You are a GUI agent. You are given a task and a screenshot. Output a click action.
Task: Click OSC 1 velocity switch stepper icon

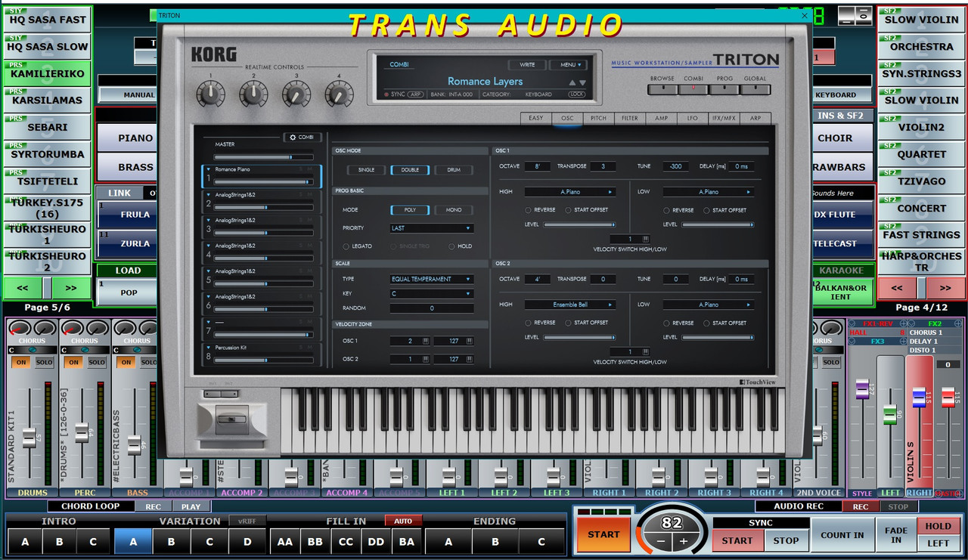point(645,239)
